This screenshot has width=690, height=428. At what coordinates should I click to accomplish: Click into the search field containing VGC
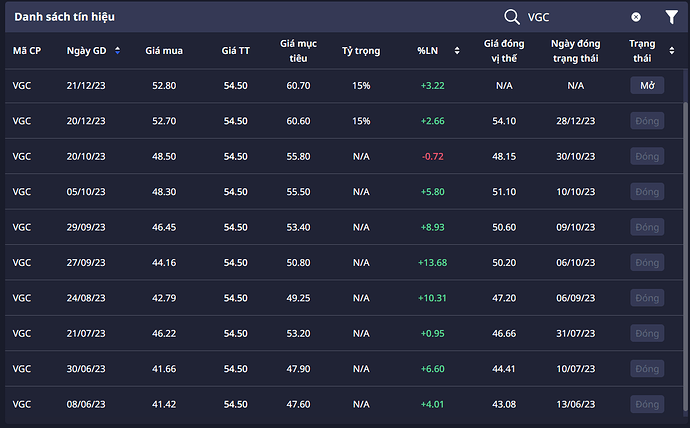point(575,17)
